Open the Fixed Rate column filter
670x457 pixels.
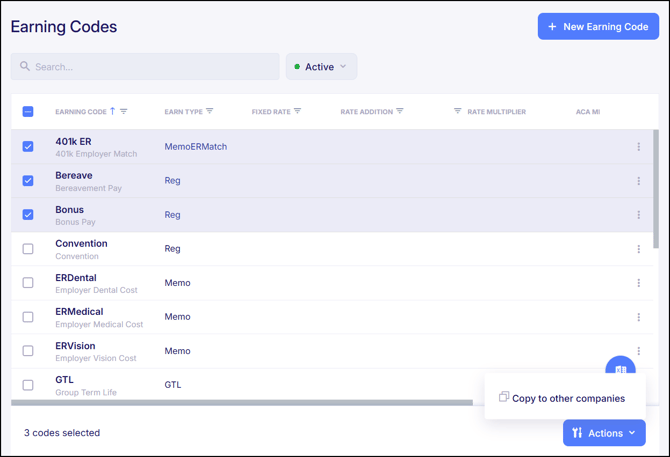coord(297,112)
